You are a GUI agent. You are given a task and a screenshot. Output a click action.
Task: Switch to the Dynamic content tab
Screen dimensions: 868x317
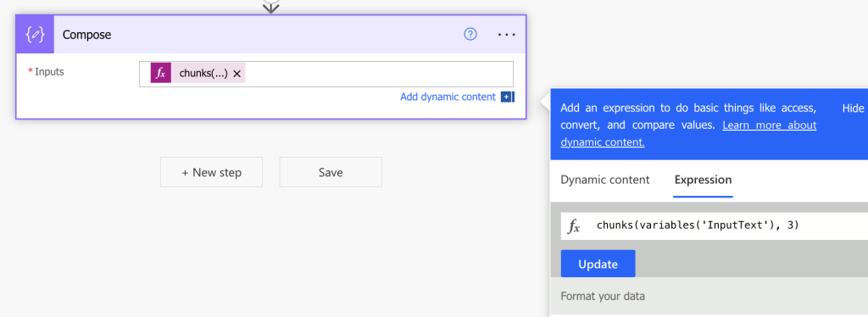coord(605,180)
